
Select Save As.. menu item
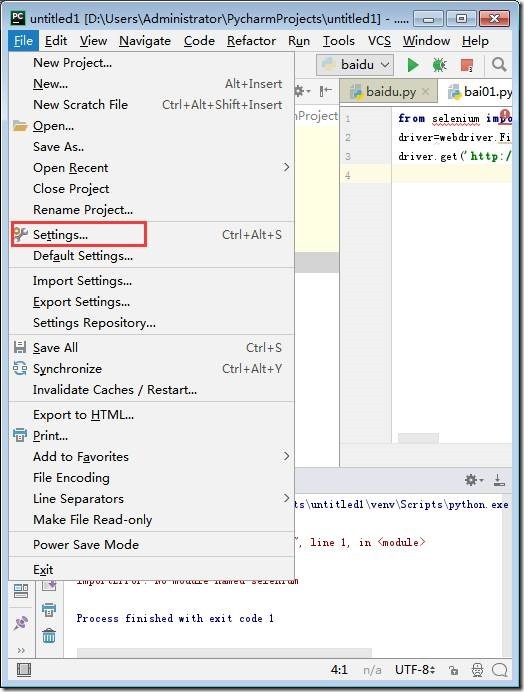[x=151, y=147]
